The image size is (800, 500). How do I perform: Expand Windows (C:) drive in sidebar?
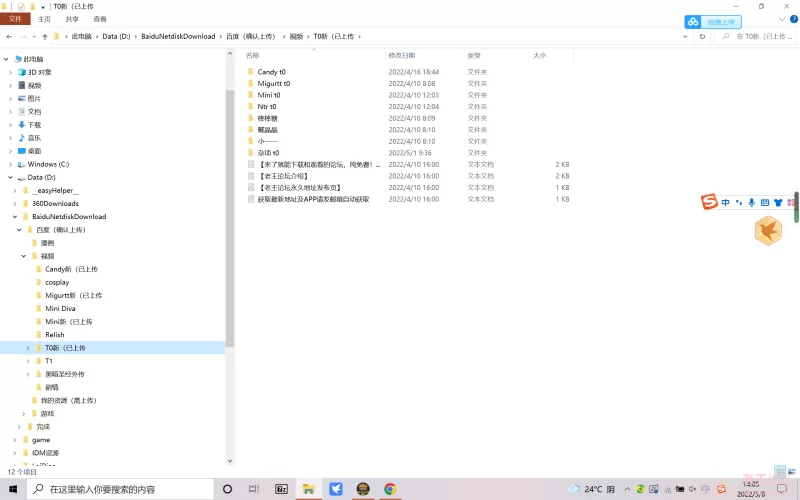point(11,164)
